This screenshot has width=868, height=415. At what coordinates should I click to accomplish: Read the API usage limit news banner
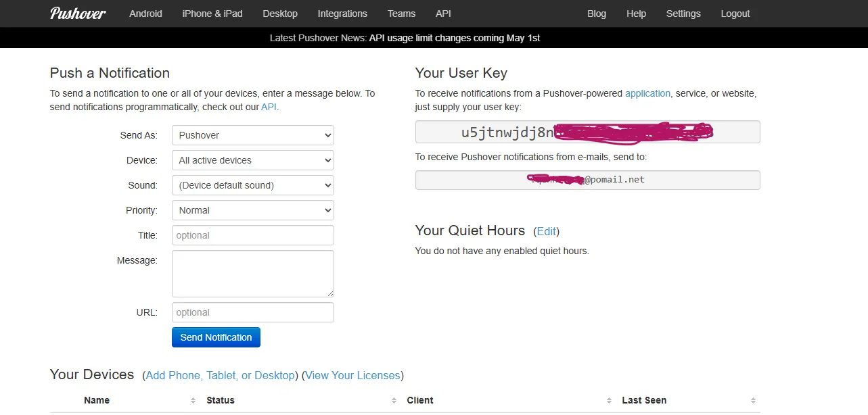[455, 38]
